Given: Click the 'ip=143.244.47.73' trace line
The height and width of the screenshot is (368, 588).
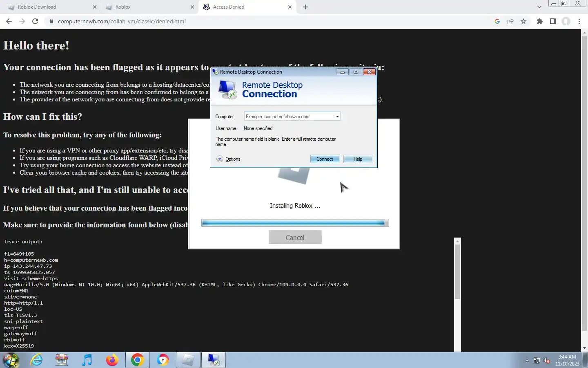Looking at the screenshot, I should 28,266.
